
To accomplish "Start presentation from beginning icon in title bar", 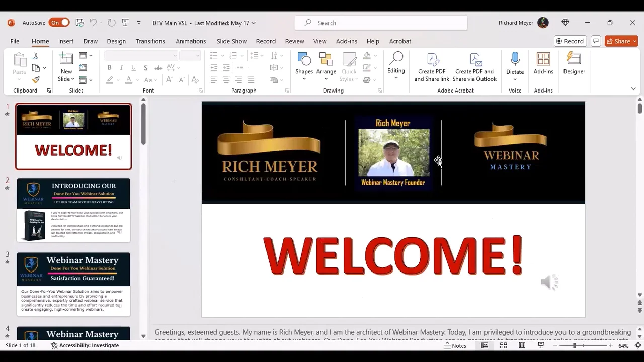I will point(125,23).
